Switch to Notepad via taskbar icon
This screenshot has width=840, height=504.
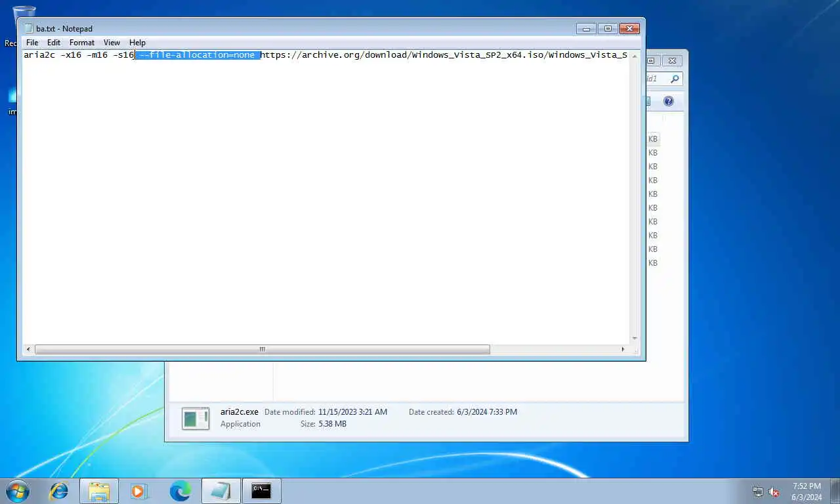[220, 491]
